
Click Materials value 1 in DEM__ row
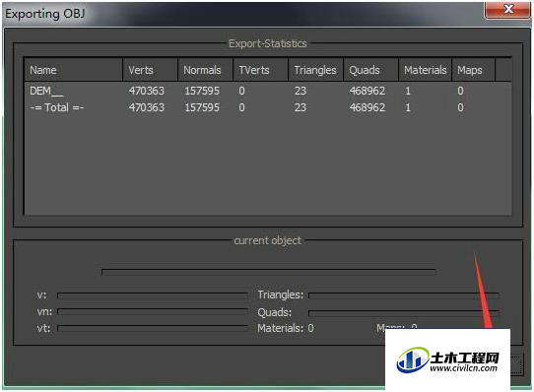click(x=408, y=91)
